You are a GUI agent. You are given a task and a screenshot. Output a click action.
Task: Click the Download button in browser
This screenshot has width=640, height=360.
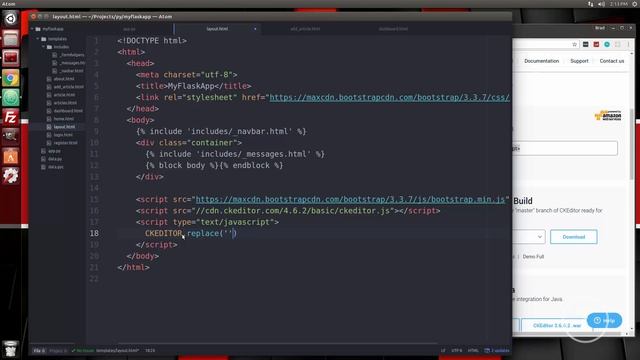tap(573, 237)
